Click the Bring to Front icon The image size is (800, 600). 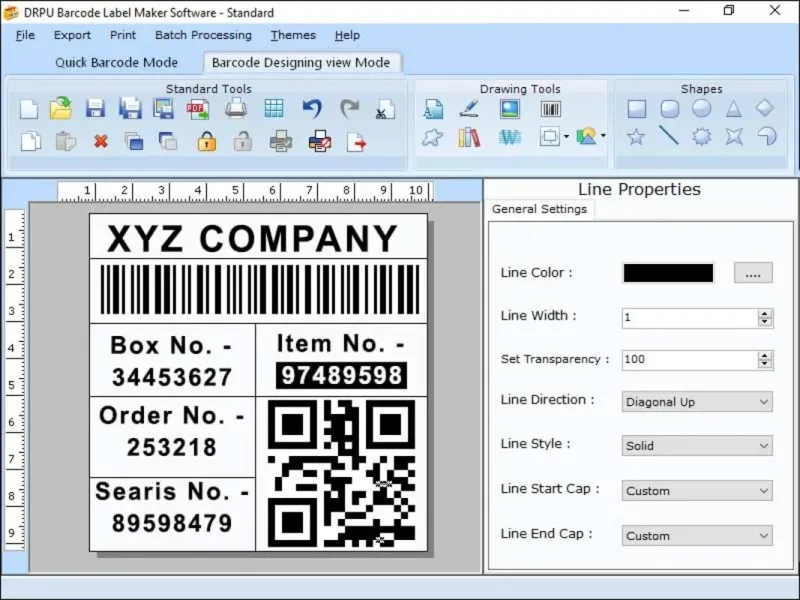134,141
